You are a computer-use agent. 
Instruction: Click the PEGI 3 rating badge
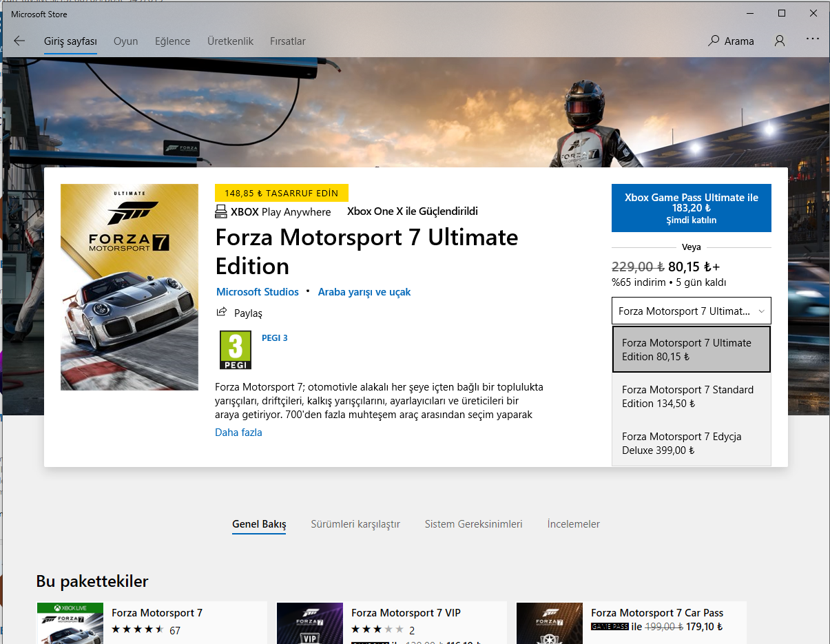[x=235, y=350]
